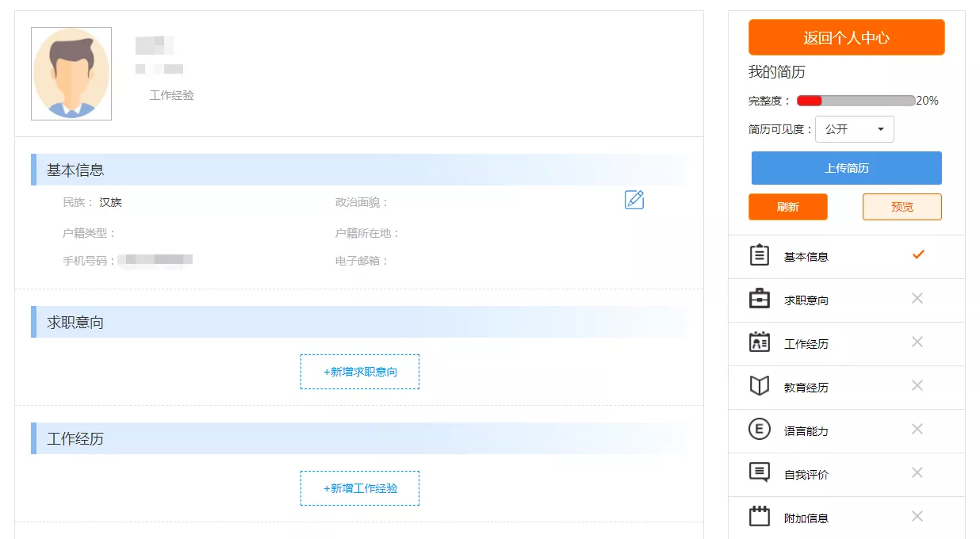Click the 预览 button
Viewport: 980px width, 539px height.
(x=902, y=207)
